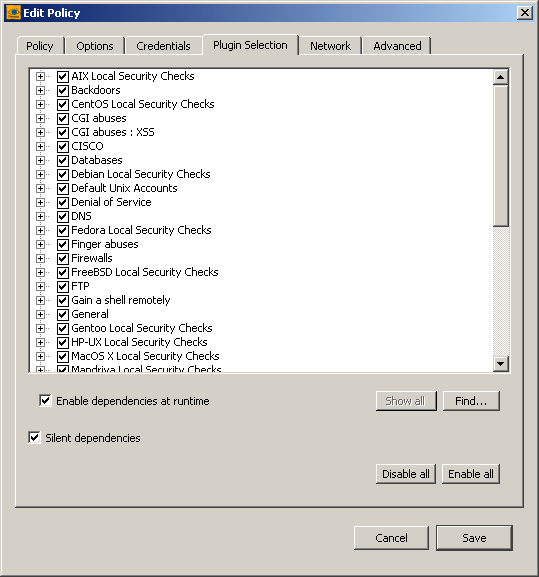Uncheck the FTP plugin family
The image size is (539, 577).
point(63,286)
